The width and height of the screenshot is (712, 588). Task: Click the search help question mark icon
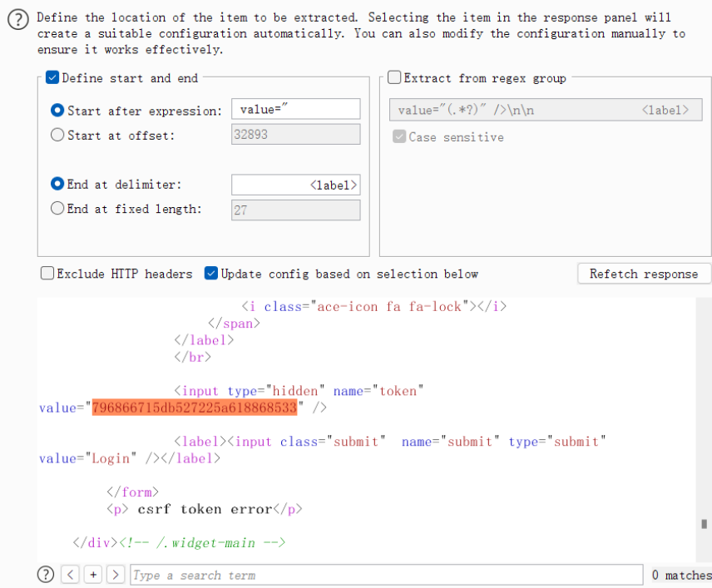coord(46,575)
